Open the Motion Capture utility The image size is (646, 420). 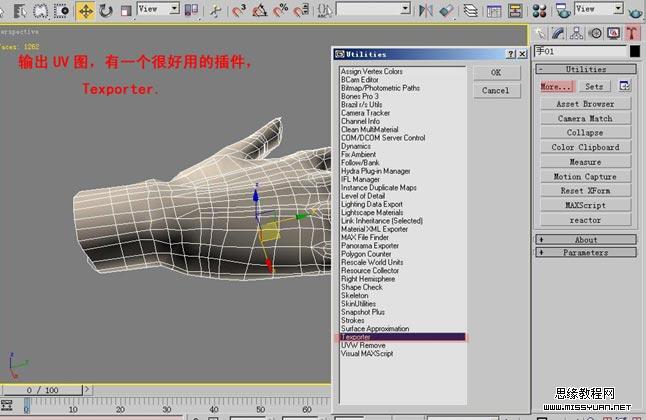(585, 176)
